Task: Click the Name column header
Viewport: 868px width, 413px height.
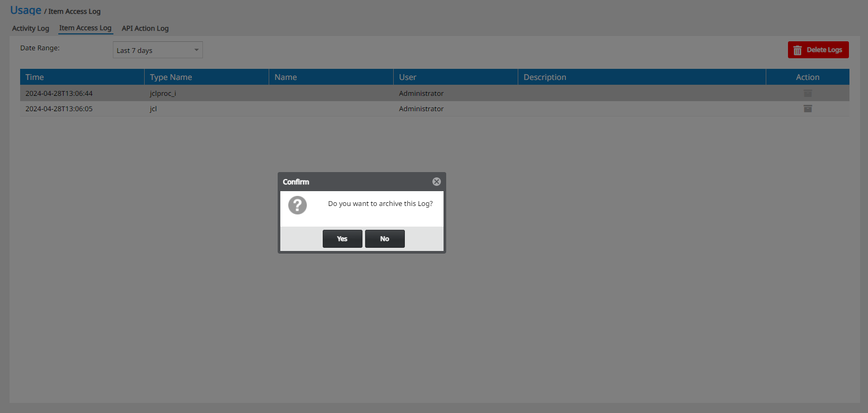Action: pyautogui.click(x=331, y=77)
